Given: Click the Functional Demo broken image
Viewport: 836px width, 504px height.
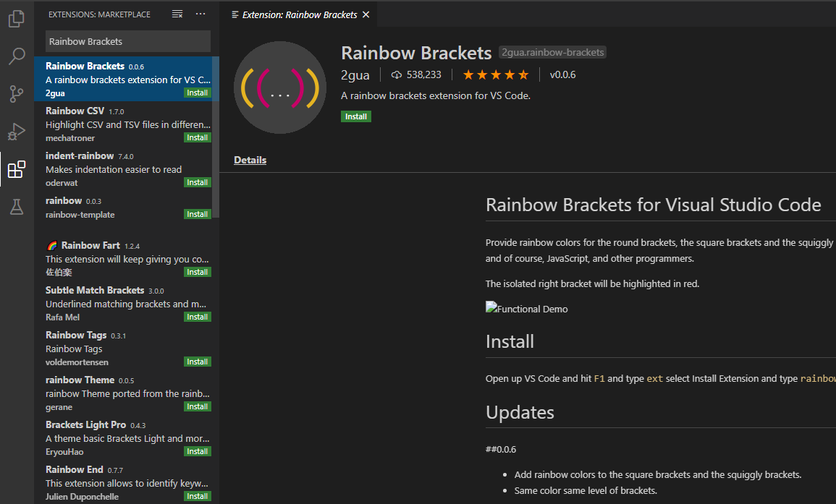Looking at the screenshot, I should (527, 309).
